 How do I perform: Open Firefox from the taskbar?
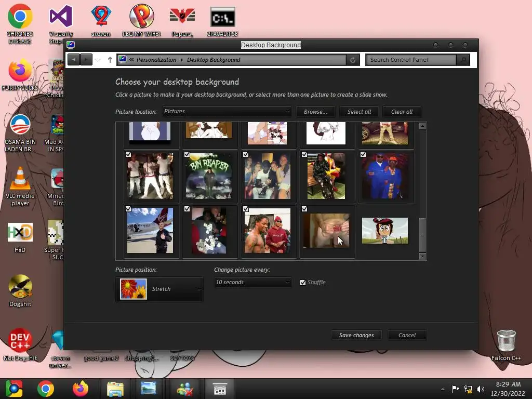[x=81, y=389]
